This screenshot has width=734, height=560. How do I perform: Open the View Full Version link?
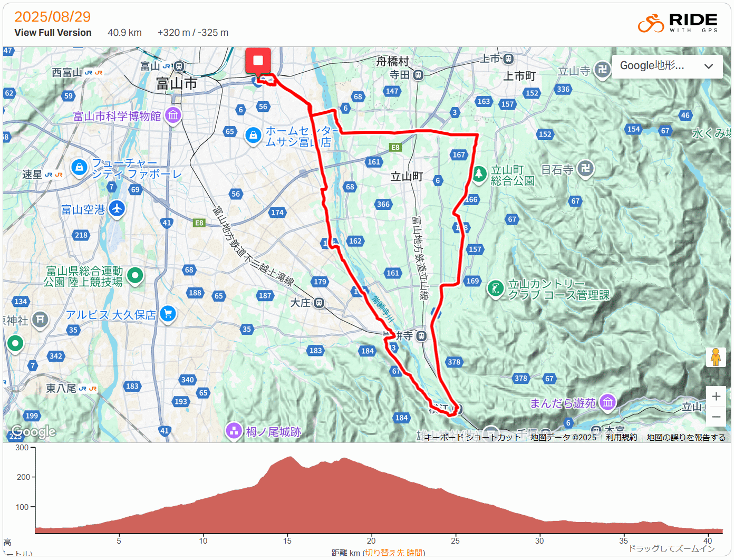[53, 33]
